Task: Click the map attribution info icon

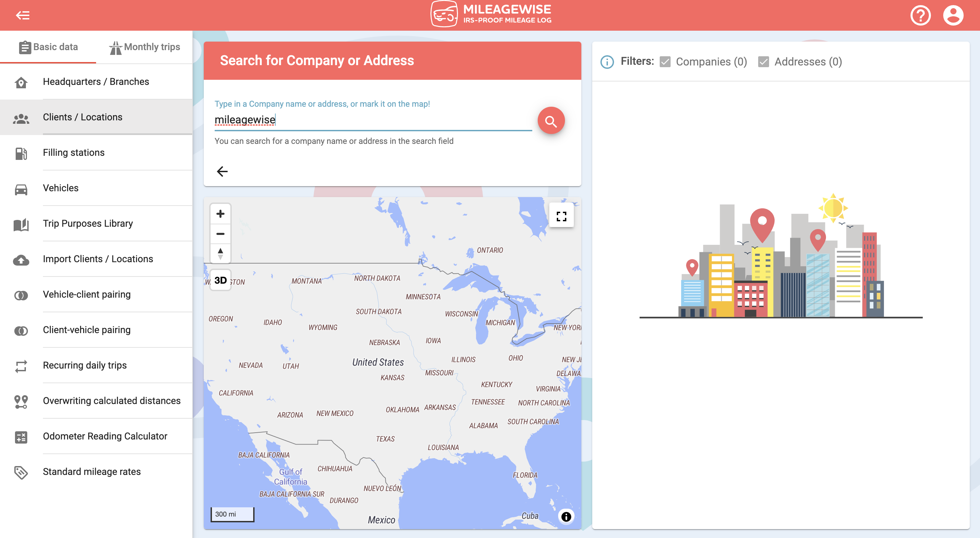Action: pyautogui.click(x=566, y=516)
